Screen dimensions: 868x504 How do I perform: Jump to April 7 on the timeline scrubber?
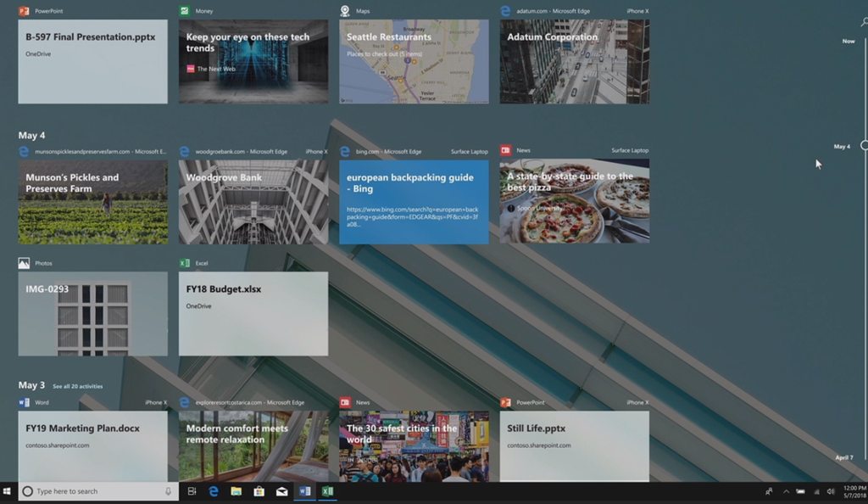click(x=844, y=457)
